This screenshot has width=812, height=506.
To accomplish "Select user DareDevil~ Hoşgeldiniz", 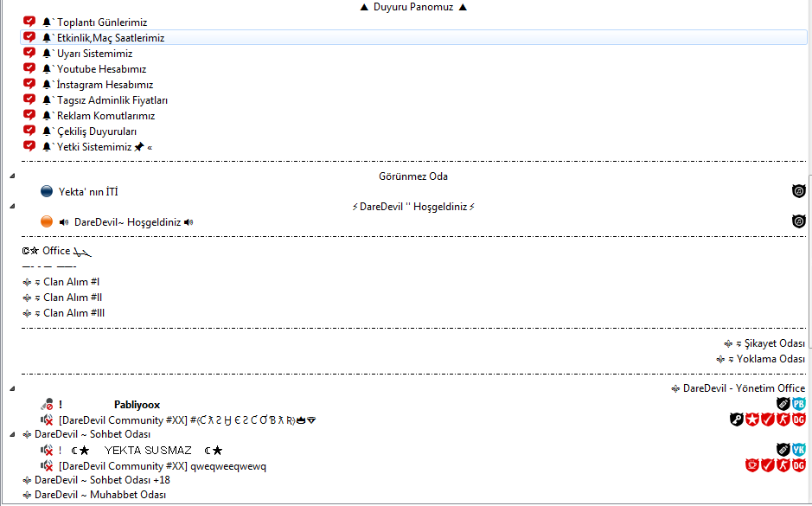I will [x=127, y=222].
